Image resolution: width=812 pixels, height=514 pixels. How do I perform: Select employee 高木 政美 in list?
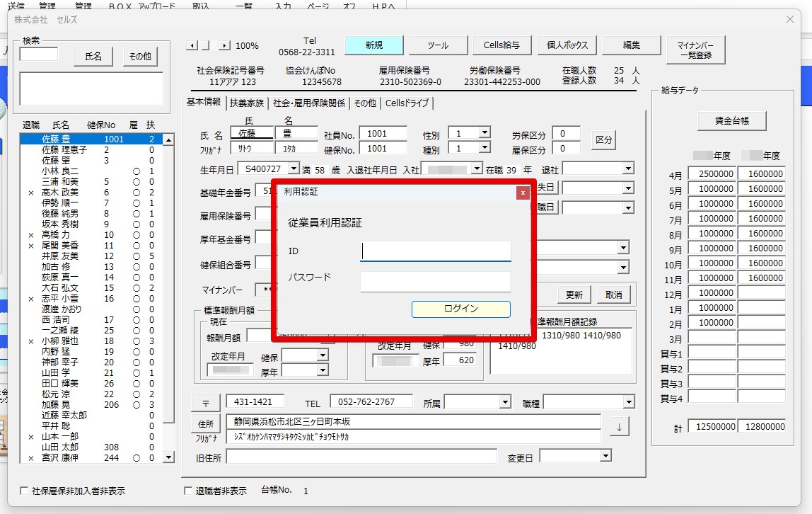92,193
